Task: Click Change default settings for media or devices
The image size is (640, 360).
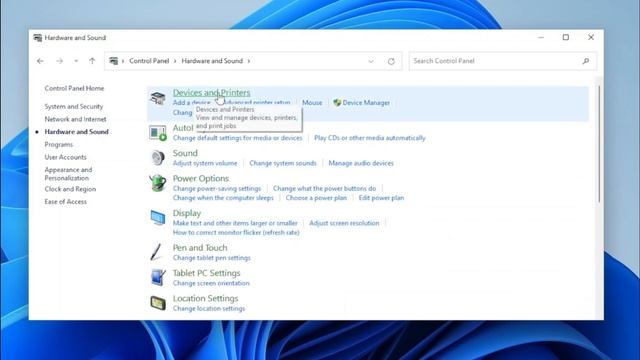Action: click(x=238, y=138)
